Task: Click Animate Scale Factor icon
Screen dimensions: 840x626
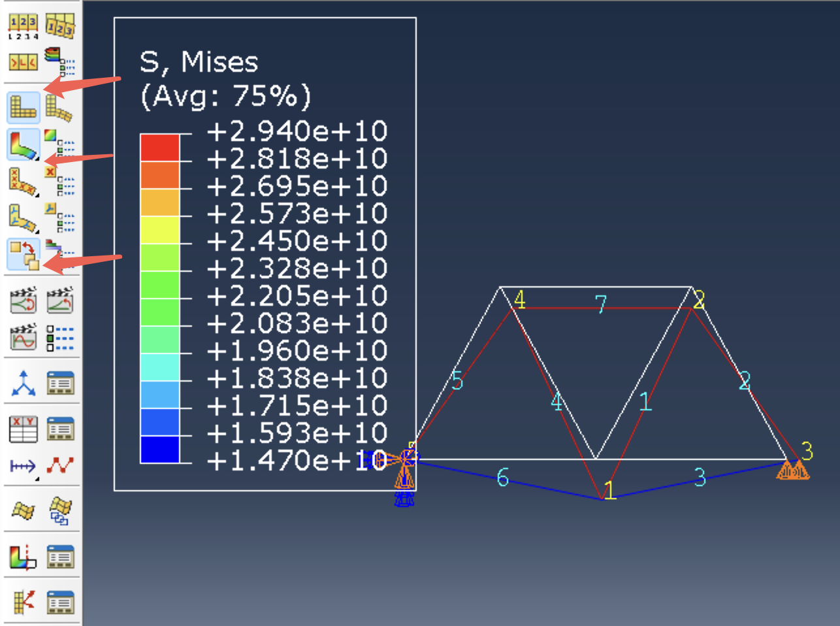Action: [24, 301]
